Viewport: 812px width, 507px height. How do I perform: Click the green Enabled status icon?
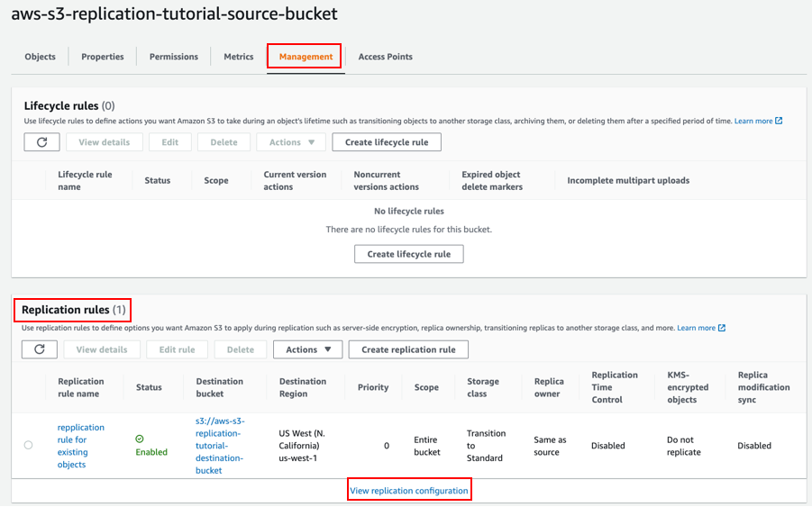(x=140, y=439)
